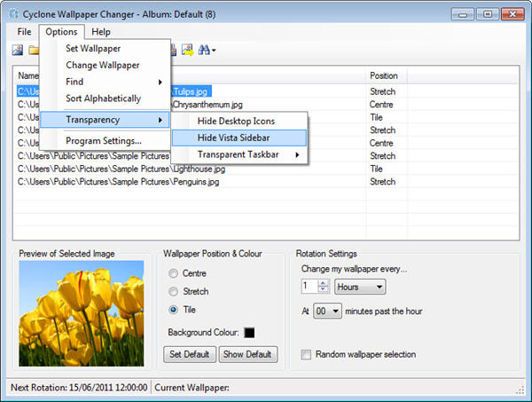Click the picture icon left of the binoculars
532x402 pixels.
pos(186,50)
